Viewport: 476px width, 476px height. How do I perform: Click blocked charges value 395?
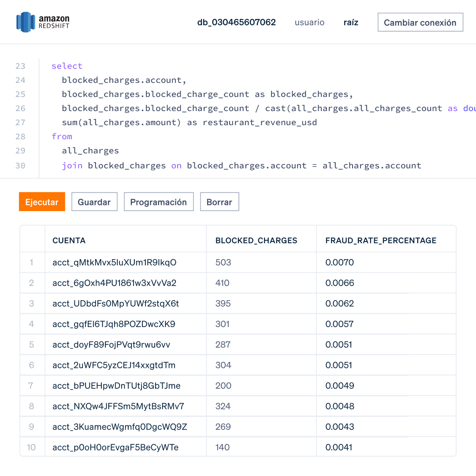[223, 304]
